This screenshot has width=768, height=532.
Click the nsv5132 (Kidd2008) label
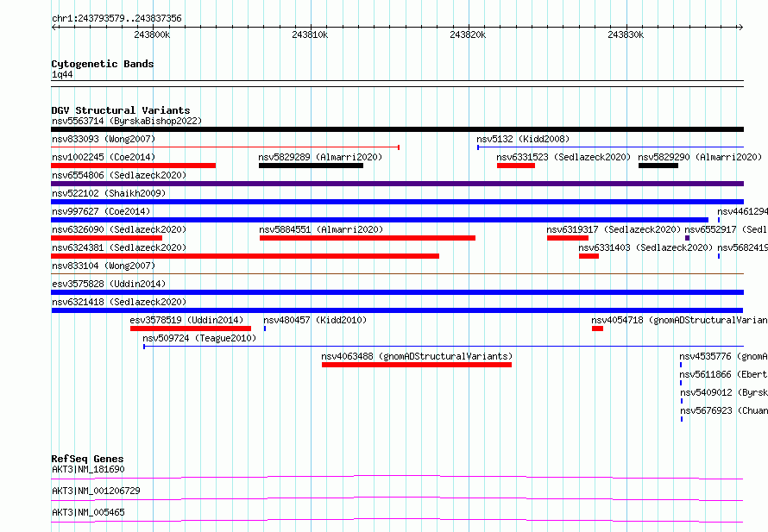(523, 139)
